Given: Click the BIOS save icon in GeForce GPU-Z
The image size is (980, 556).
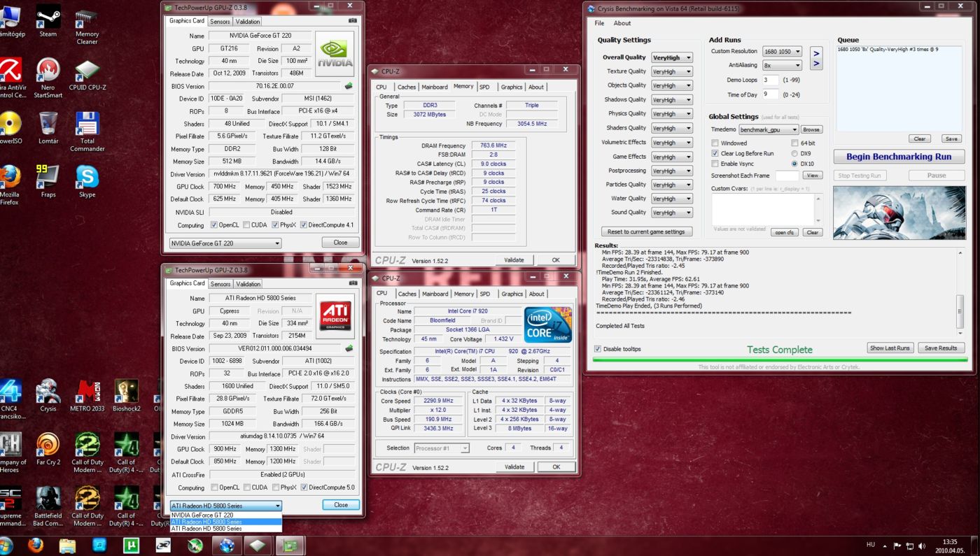Looking at the screenshot, I should 349,86.
